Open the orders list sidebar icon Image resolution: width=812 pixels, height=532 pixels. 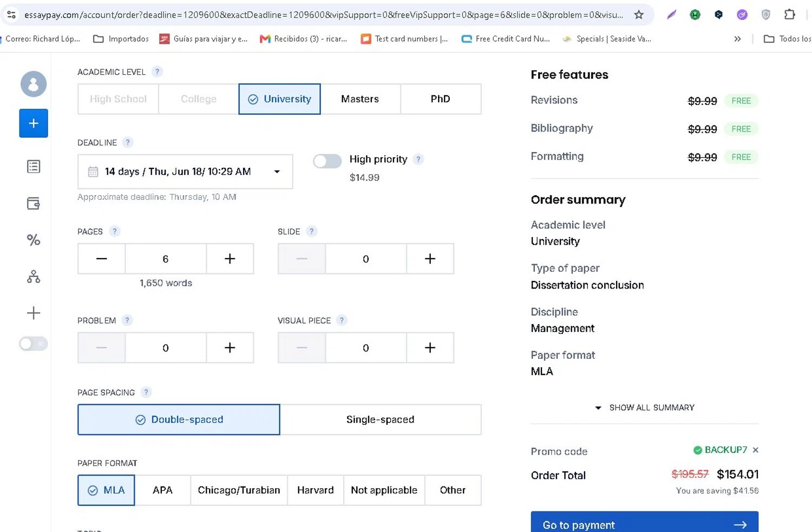coord(34,167)
